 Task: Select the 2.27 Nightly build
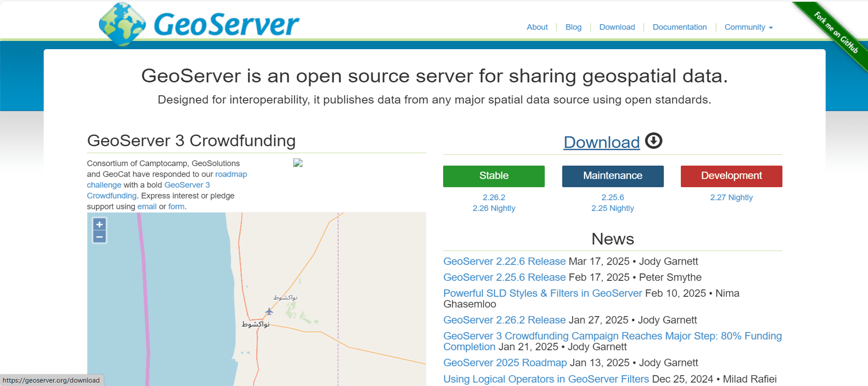coord(731,198)
